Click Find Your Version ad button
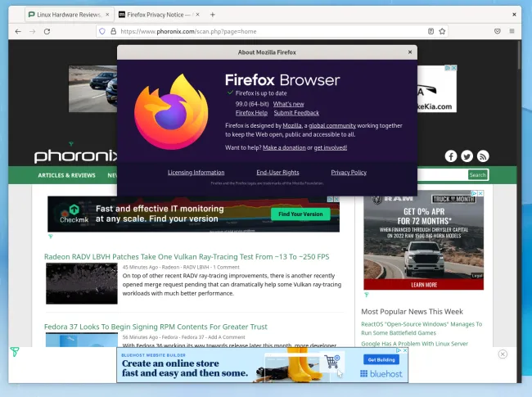This screenshot has height=397, width=532. tap(300, 214)
